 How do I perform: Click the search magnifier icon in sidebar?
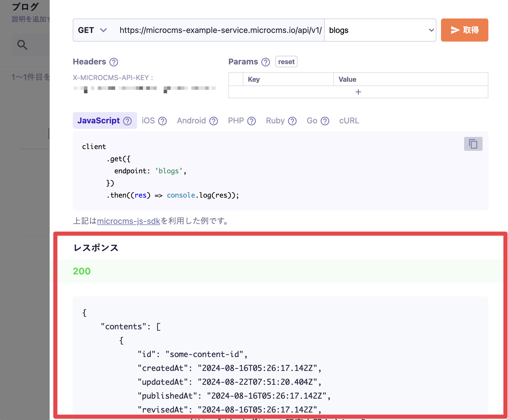point(22,45)
